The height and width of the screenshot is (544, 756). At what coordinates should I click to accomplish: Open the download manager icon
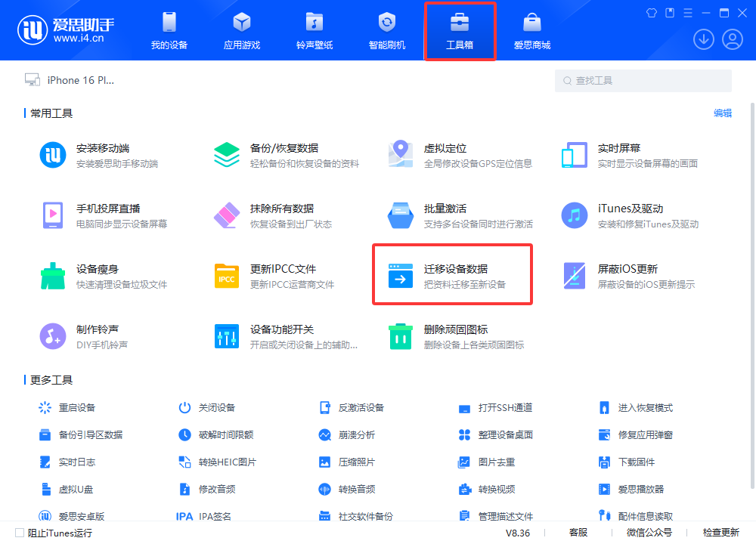[x=704, y=39]
